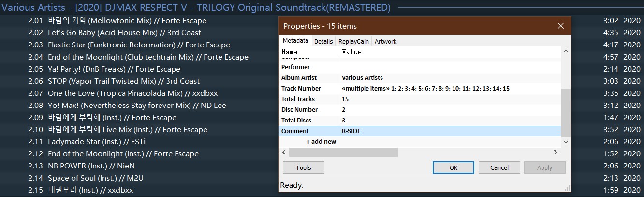Edit the Various Artists value

[x=362, y=77]
